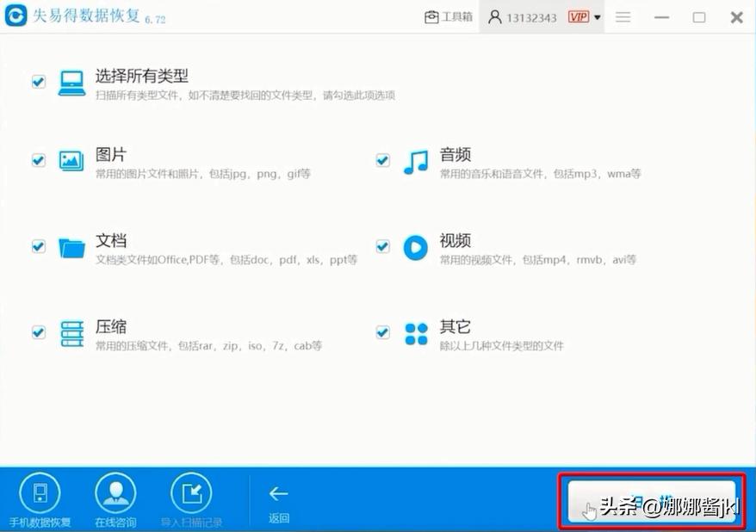
Task: Click the account number 13132343
Action: [529, 16]
